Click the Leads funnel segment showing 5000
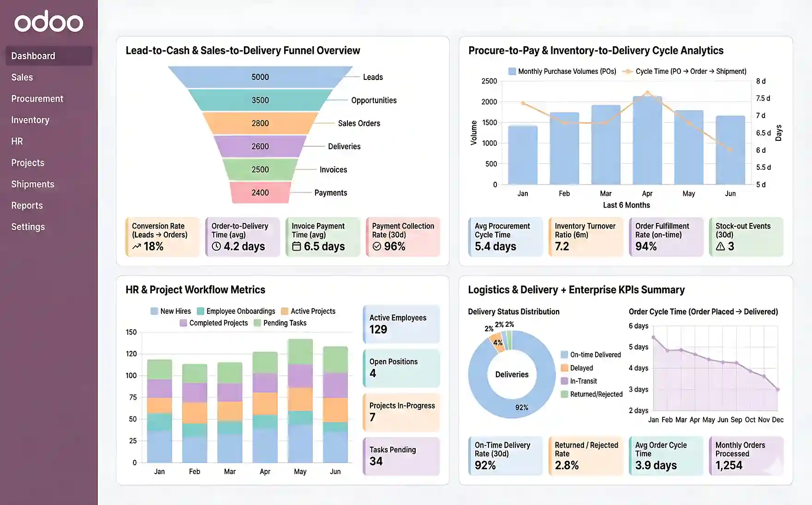This screenshot has width=812, height=505. point(260,77)
